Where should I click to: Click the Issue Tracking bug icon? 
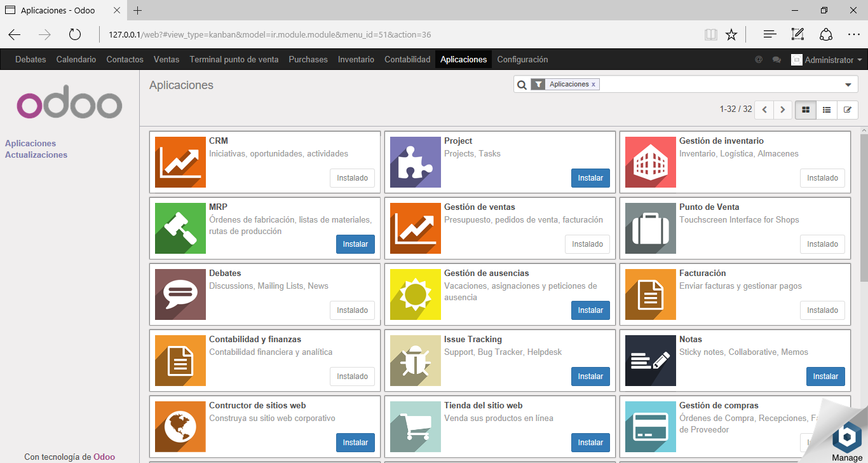pos(416,361)
